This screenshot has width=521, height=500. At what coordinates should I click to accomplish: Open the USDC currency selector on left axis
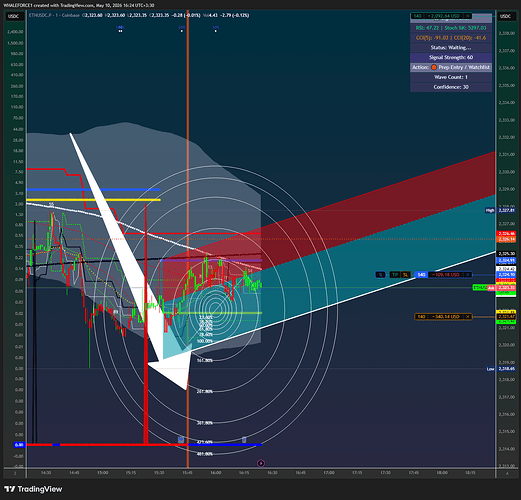pos(14,16)
